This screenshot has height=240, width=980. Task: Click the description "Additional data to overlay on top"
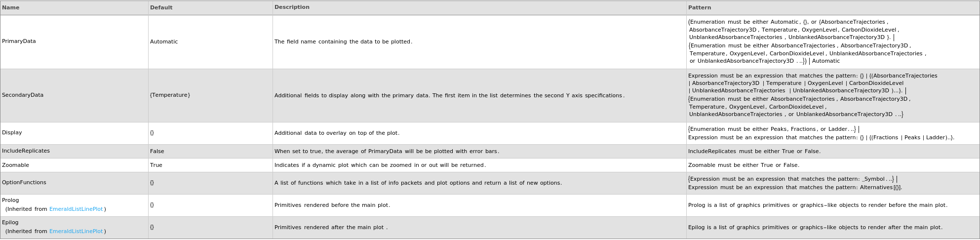coord(337,133)
